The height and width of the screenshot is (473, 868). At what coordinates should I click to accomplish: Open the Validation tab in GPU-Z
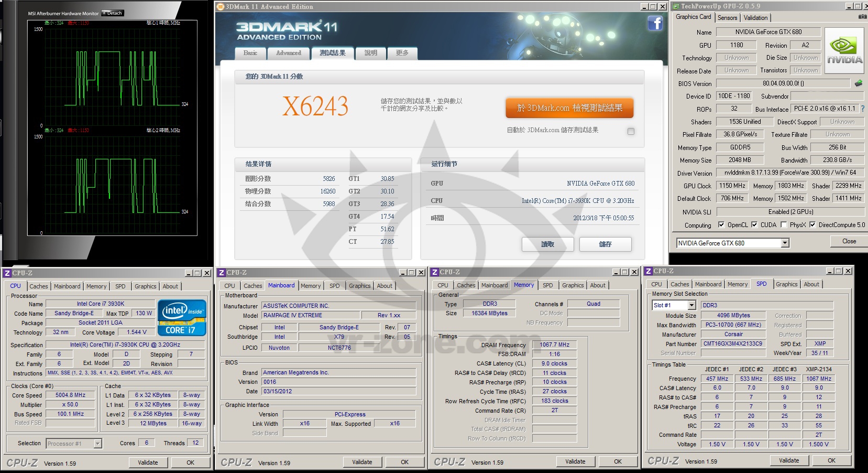coord(756,18)
